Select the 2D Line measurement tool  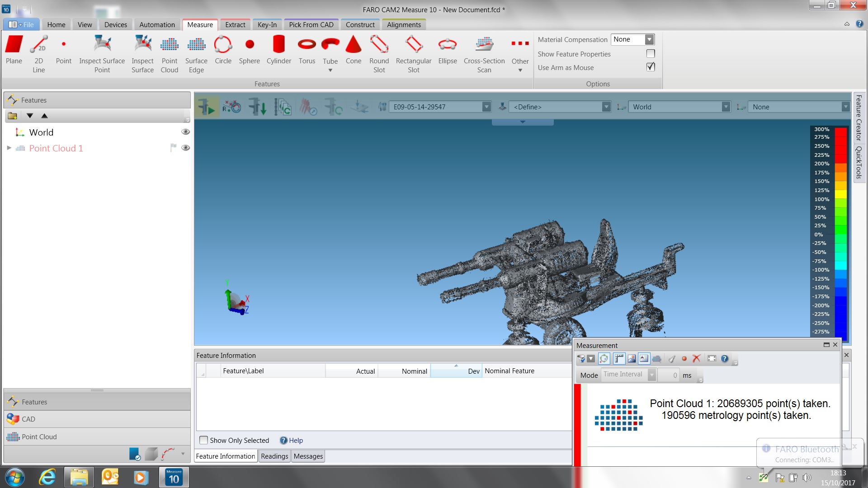pyautogui.click(x=39, y=54)
